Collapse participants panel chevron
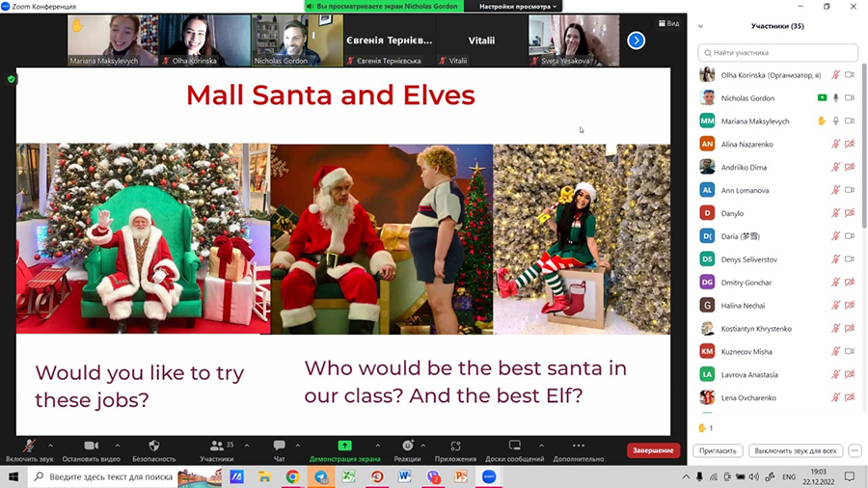Screen dimensions: 868x488 tap(701, 26)
